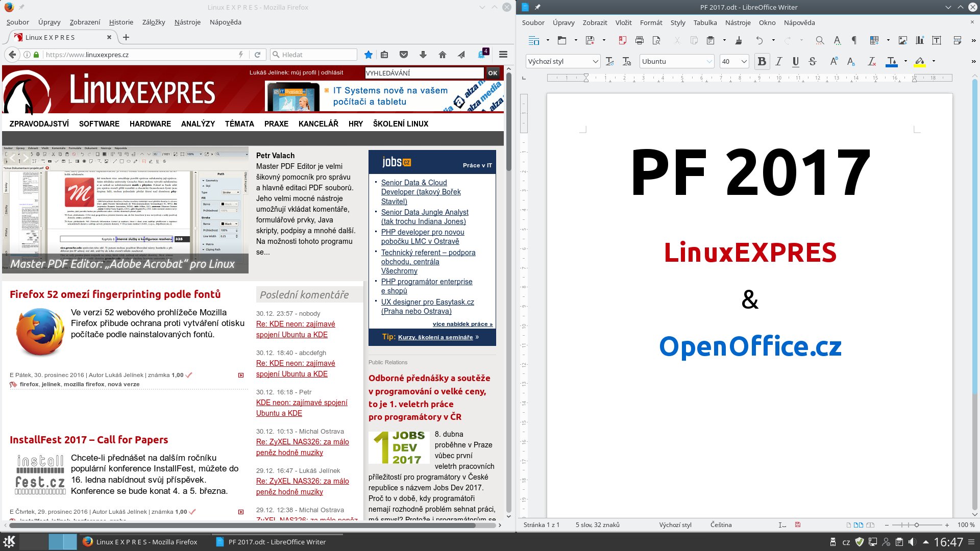Viewport: 980px width, 551px height.
Task: Open font size 40 dropdown
Action: pos(744,61)
